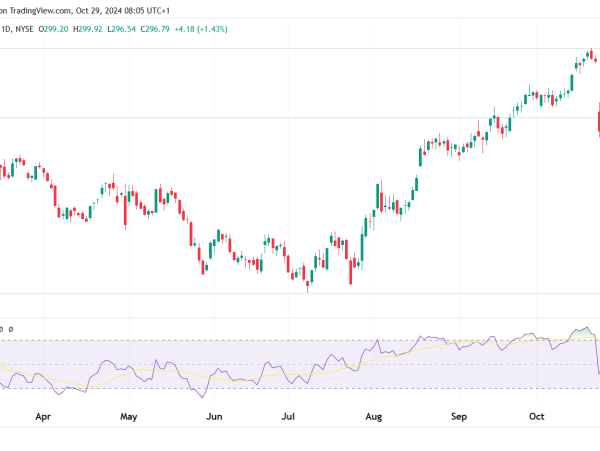Select the May label on time axis
The width and height of the screenshot is (600, 451).
pos(129,417)
